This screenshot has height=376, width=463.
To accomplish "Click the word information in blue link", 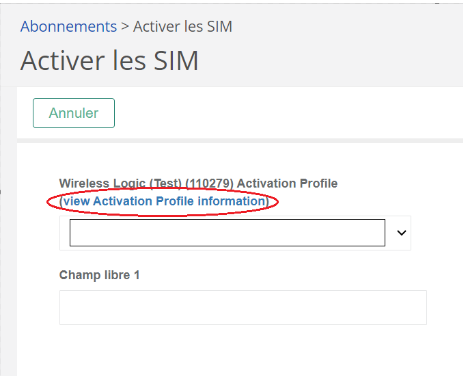I will [231, 201].
